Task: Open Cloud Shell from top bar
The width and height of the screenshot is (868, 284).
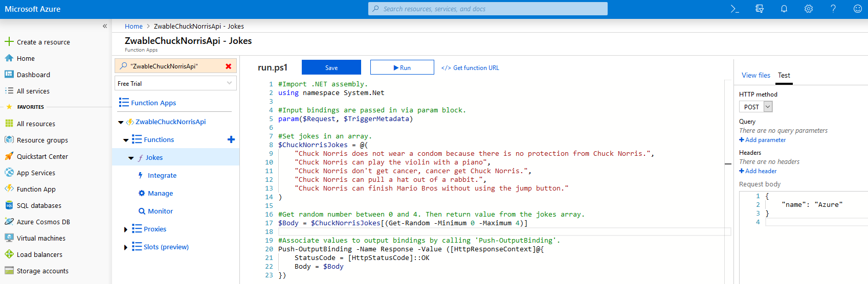Action: 735,9
